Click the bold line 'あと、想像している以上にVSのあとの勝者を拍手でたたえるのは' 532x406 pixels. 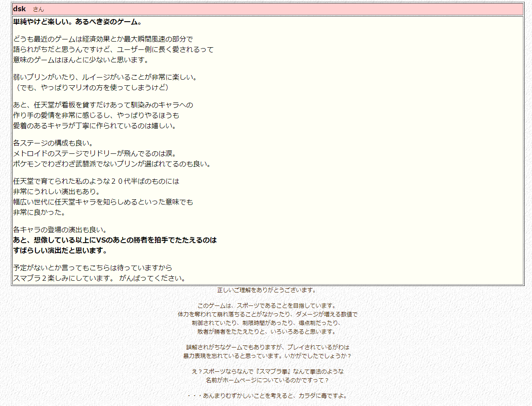point(115,240)
